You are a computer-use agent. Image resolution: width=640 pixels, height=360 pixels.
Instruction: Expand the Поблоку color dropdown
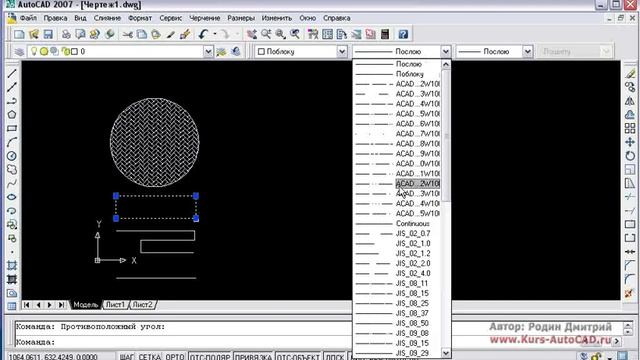point(342,52)
